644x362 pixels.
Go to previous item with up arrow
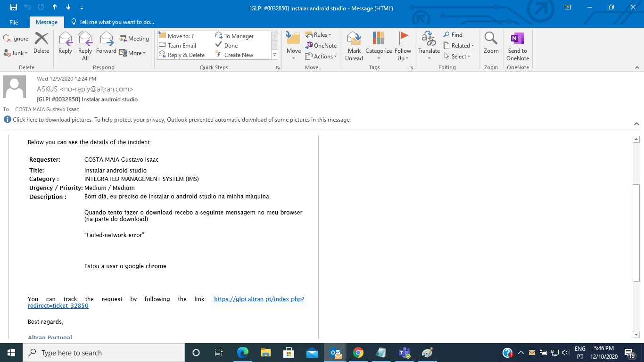tap(55, 7)
